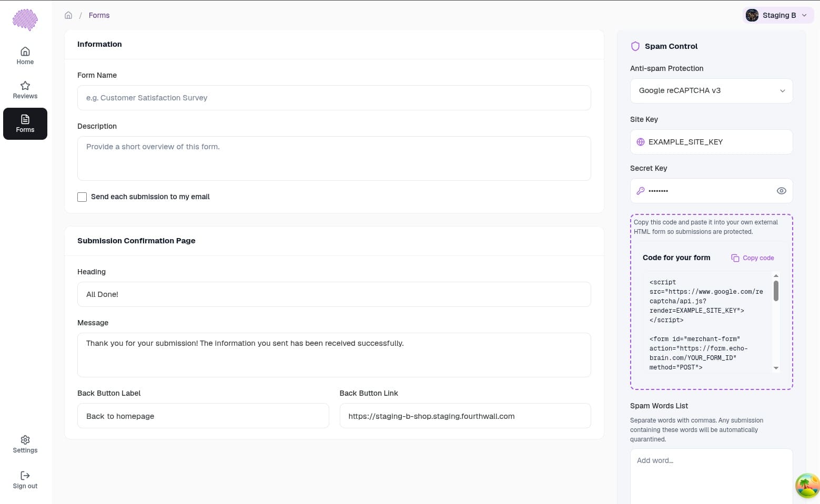Open Settings from the sidebar
Viewport: 820px width, 504px height.
coord(25,444)
